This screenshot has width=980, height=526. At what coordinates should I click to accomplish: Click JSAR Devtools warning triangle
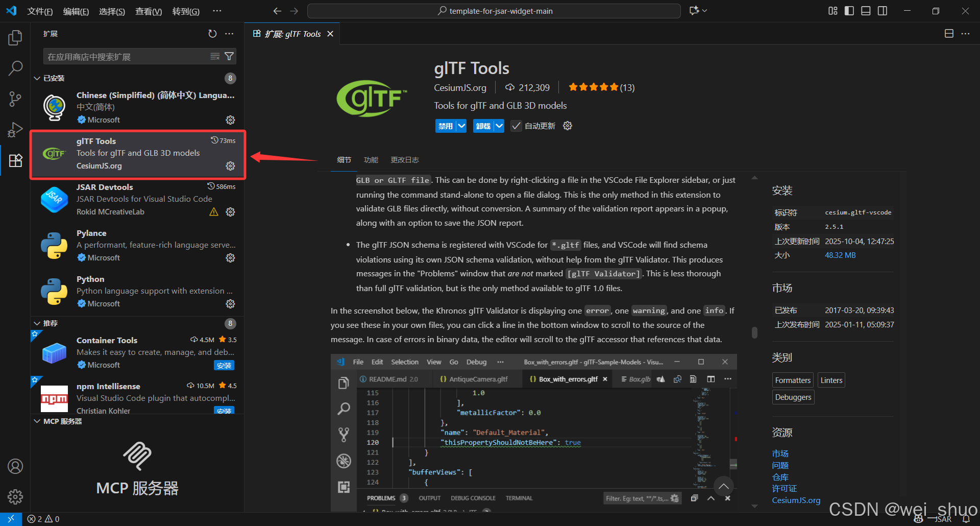pos(214,212)
